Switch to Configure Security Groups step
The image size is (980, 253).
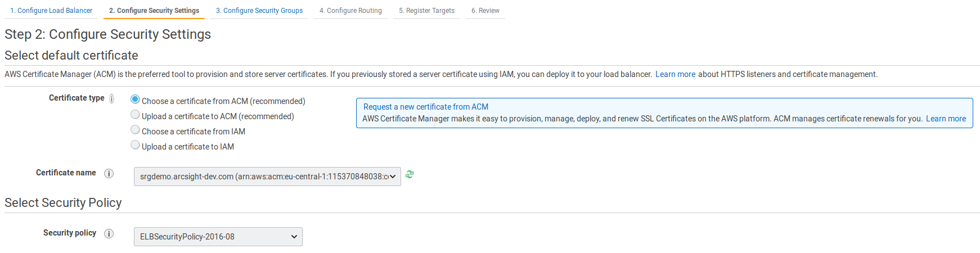tap(259, 11)
